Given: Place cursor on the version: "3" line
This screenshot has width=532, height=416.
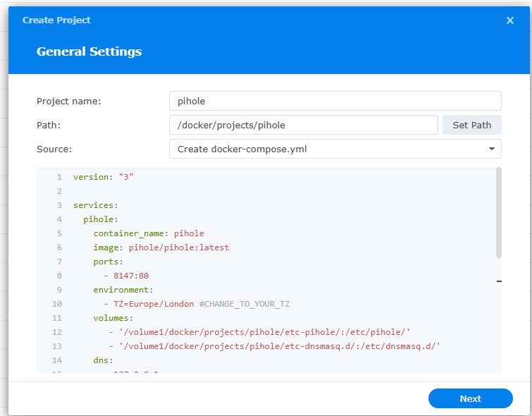Looking at the screenshot, I should (103, 177).
